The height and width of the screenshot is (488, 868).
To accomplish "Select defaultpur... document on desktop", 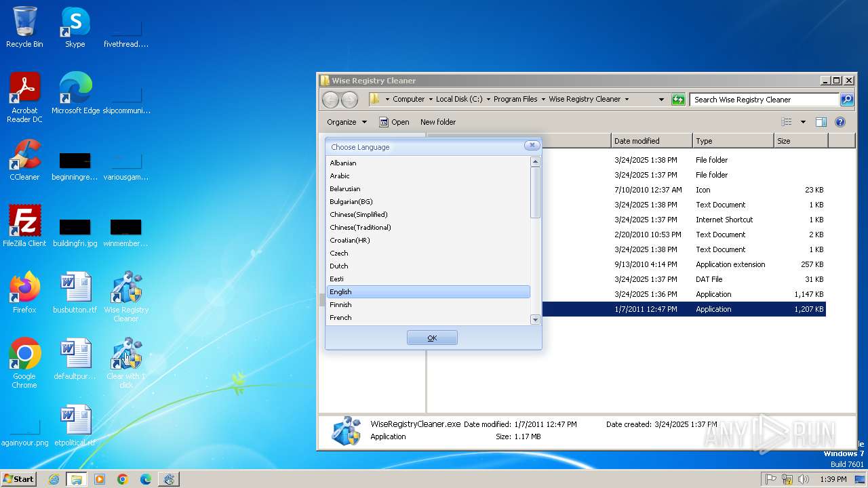I will click(75, 359).
